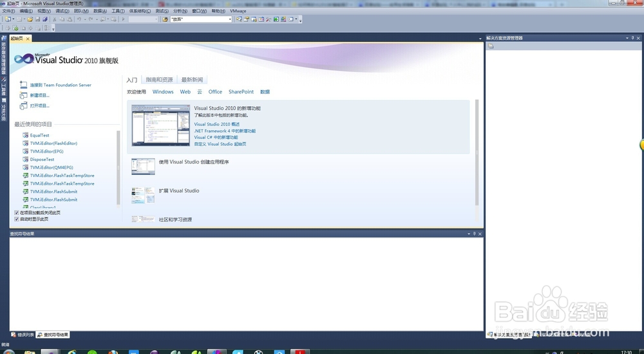Open 自定义 Visual Studio 起始页 link
This screenshot has height=354, width=644.
[x=220, y=144]
